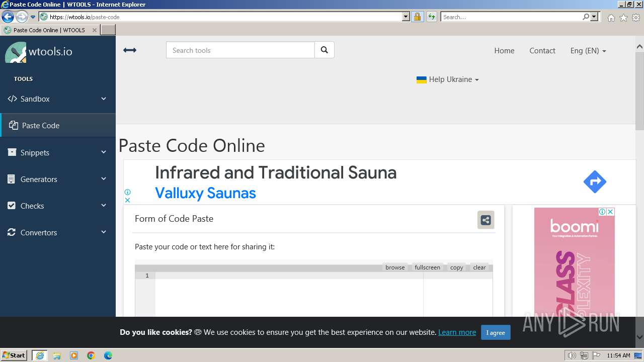Click the IE back arrow button
The height and width of the screenshot is (362, 644).
pyautogui.click(x=8, y=17)
